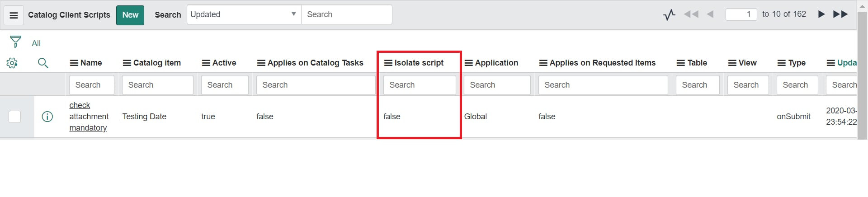Sort by View column header
This screenshot has height=197, width=868.
(748, 63)
